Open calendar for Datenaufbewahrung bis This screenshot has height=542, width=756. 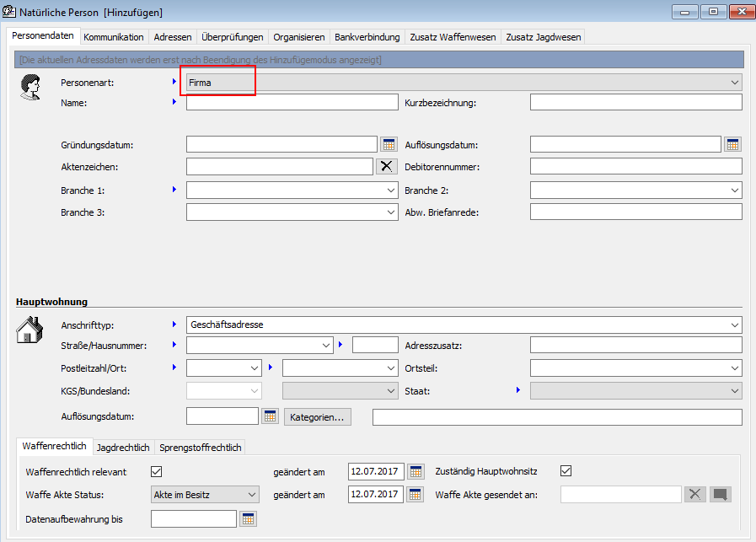click(248, 518)
